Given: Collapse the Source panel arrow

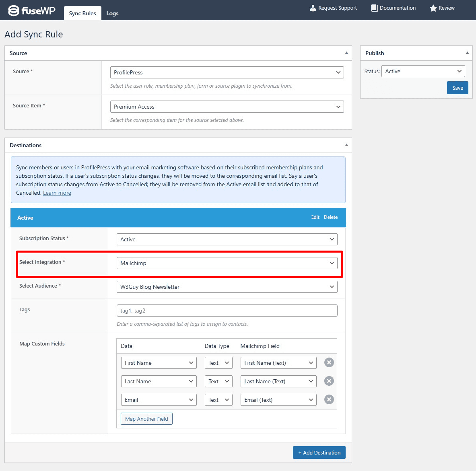Looking at the screenshot, I should tap(346, 53).
